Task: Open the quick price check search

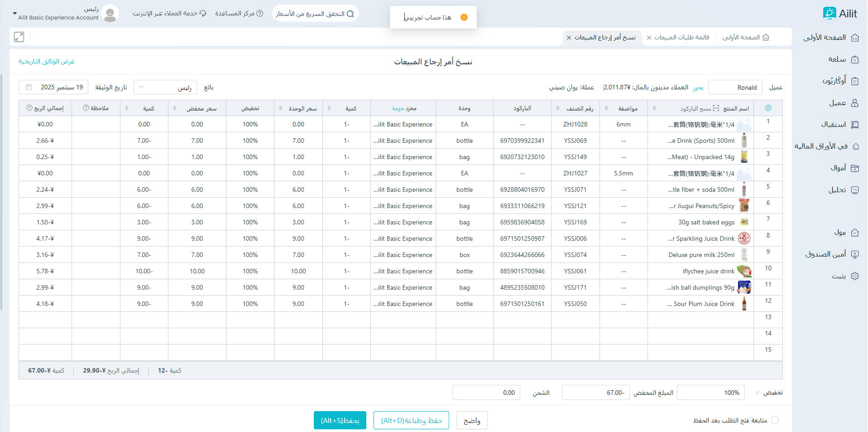Action: pos(315,14)
